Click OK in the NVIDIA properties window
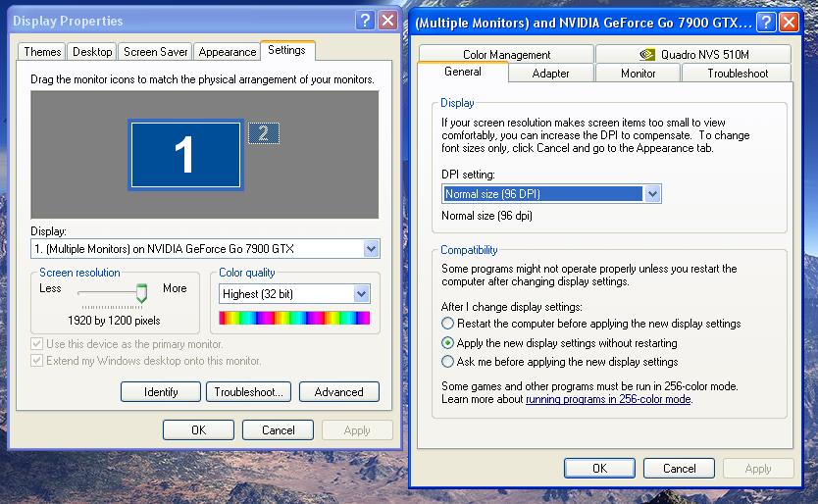 pos(599,468)
